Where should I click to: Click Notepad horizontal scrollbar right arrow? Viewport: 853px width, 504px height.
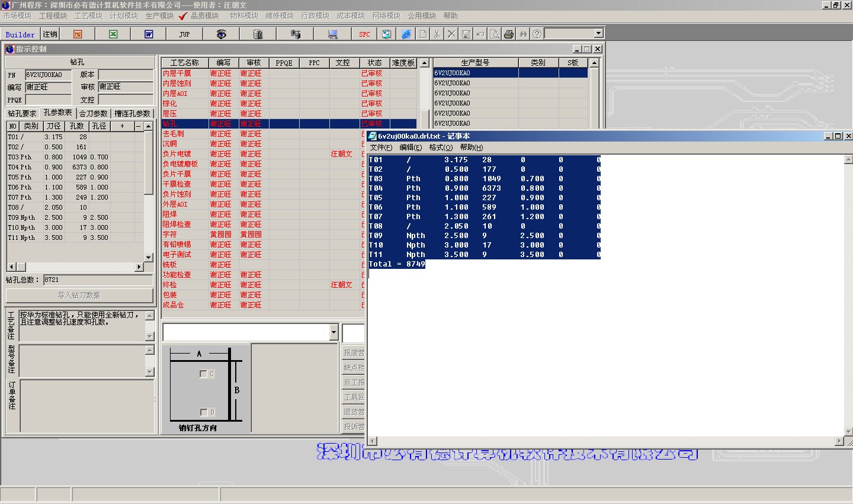(x=839, y=441)
